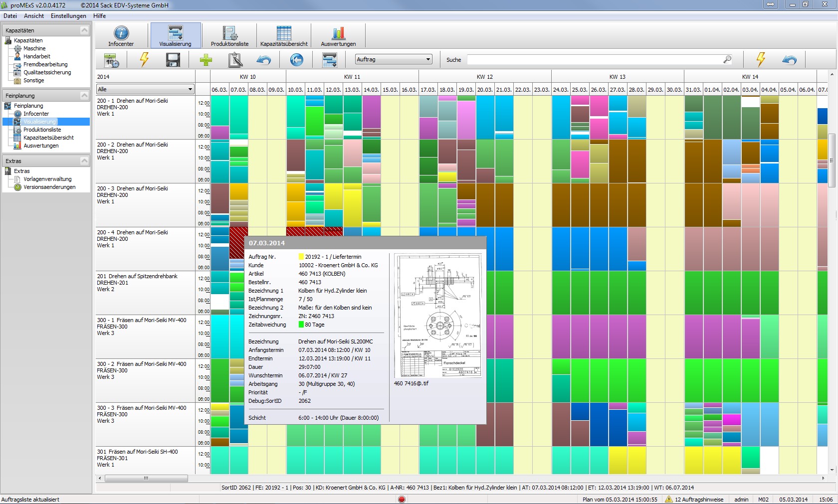Click the '460 7416@.tif' file name
The image size is (838, 504).
[411, 383]
